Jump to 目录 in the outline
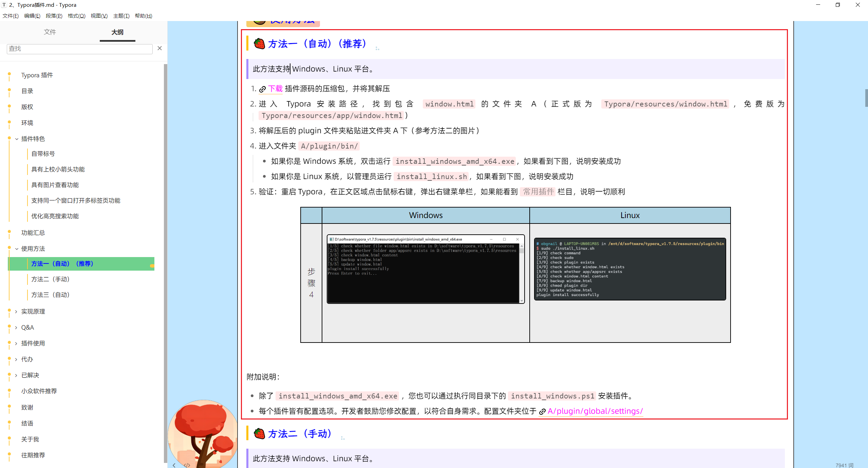868x468 pixels. (x=27, y=91)
